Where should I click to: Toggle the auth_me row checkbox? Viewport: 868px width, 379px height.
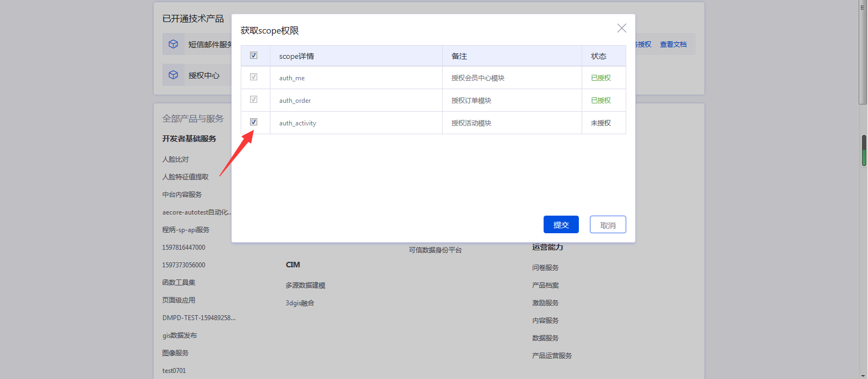[x=253, y=77]
